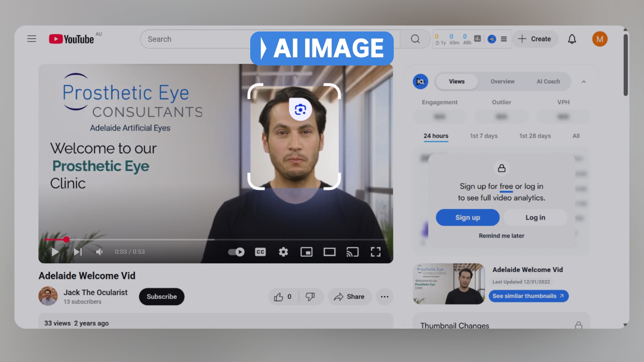
Task: Cast video to a TV device
Action: point(352,252)
